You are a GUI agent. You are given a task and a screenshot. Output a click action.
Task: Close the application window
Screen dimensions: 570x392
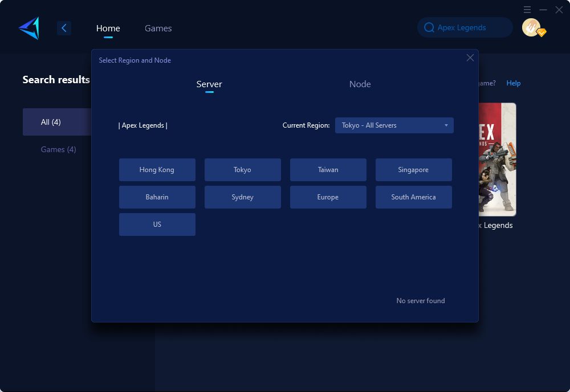click(559, 10)
